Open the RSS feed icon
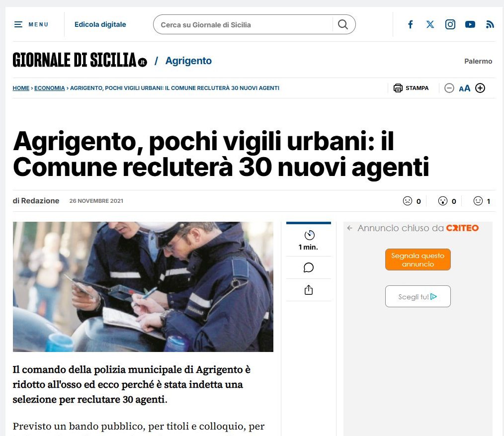 coord(490,24)
